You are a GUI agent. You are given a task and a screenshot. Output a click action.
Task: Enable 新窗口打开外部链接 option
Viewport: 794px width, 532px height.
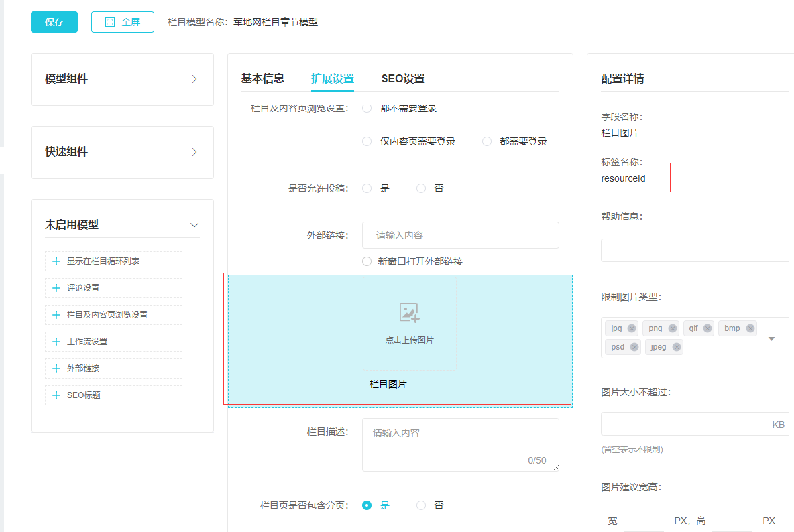coord(367,261)
